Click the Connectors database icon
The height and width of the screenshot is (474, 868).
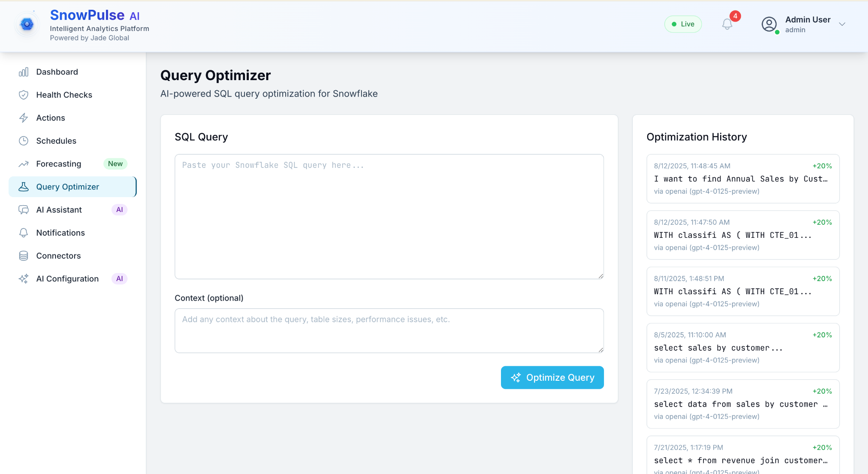pyautogui.click(x=24, y=256)
